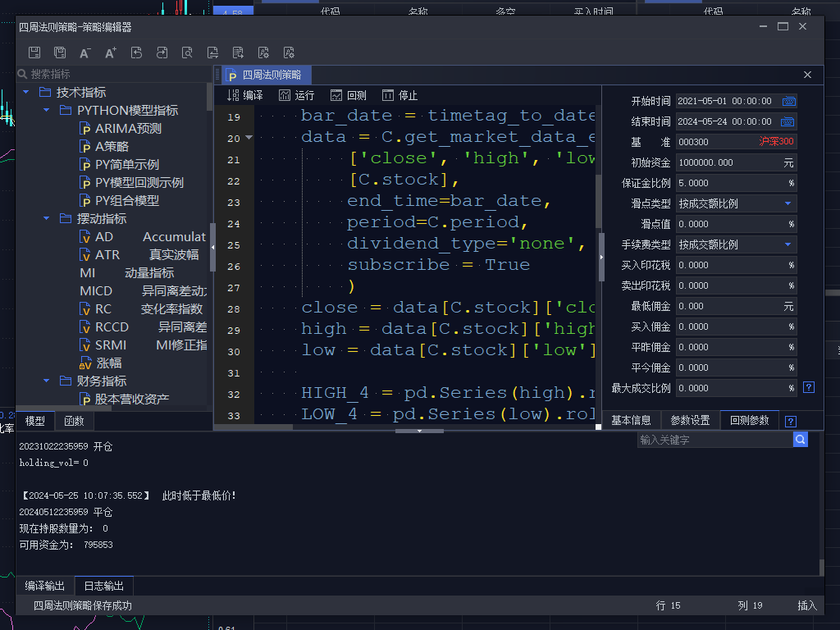Click the 初始资金 input field
Screen dimensions: 840x630
[x=736, y=163]
